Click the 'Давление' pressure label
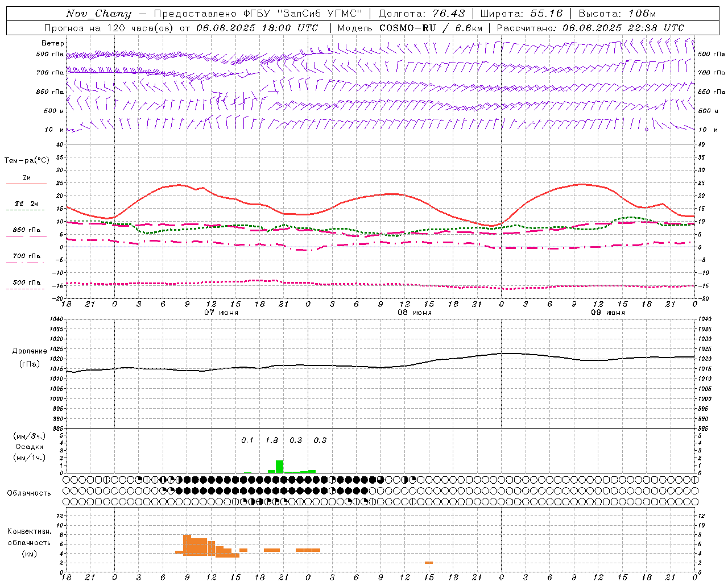This screenshot has width=728, height=582. (30, 351)
